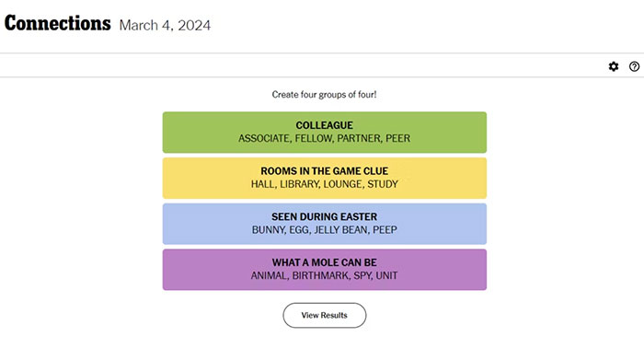Click the 'Create four groups of four!' text
644x337 pixels.
[x=324, y=95]
